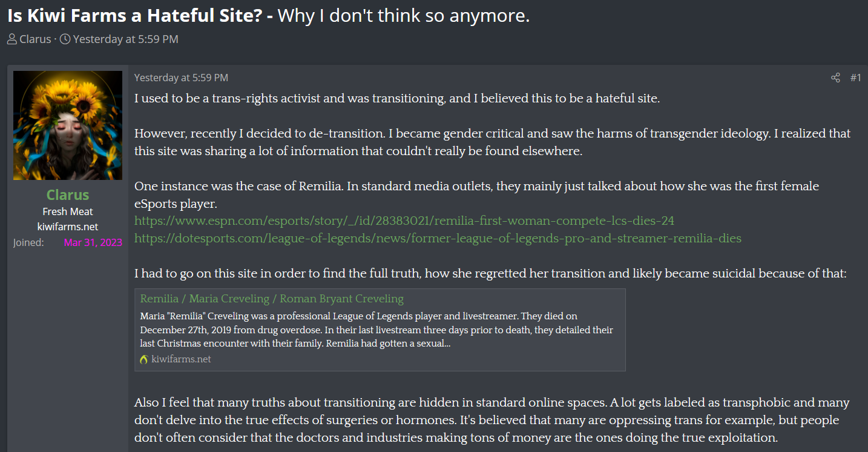Click the Clarus author name under thread title
The height and width of the screenshot is (452, 868).
(35, 39)
